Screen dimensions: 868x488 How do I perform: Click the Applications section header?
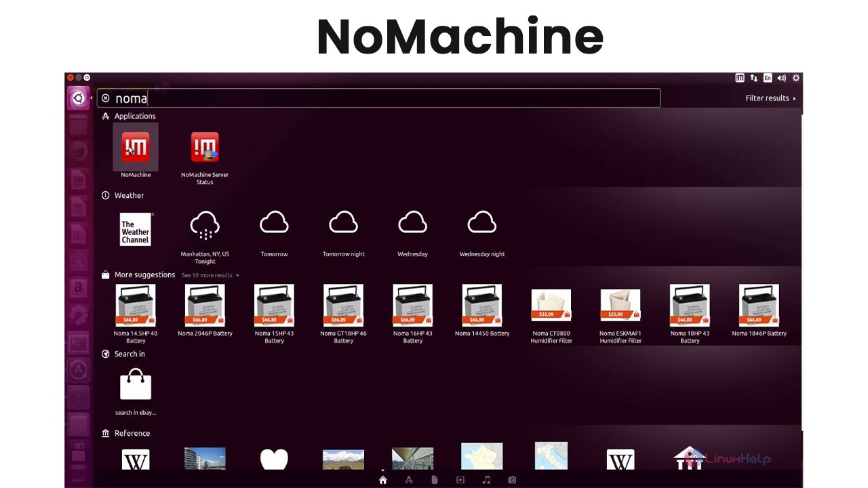coord(134,116)
